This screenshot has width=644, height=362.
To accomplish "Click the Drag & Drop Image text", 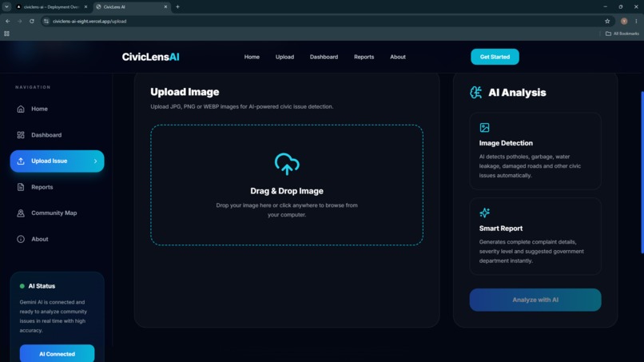I will click(287, 191).
